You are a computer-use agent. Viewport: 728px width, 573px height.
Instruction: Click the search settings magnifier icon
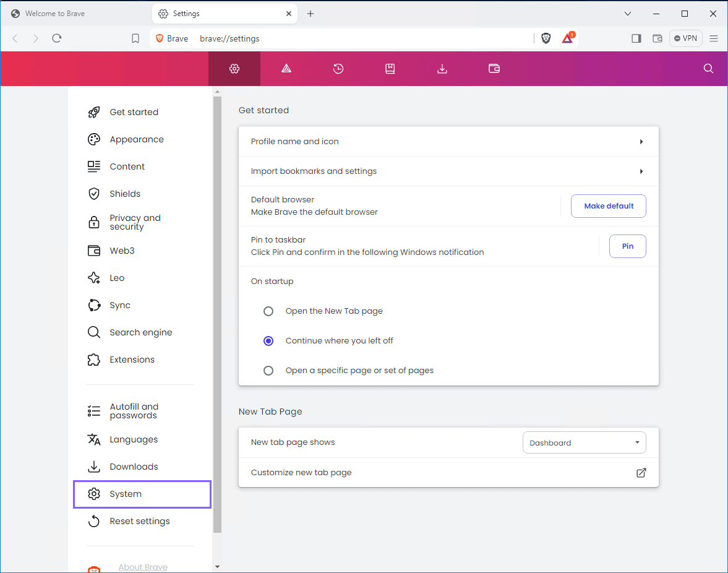708,69
